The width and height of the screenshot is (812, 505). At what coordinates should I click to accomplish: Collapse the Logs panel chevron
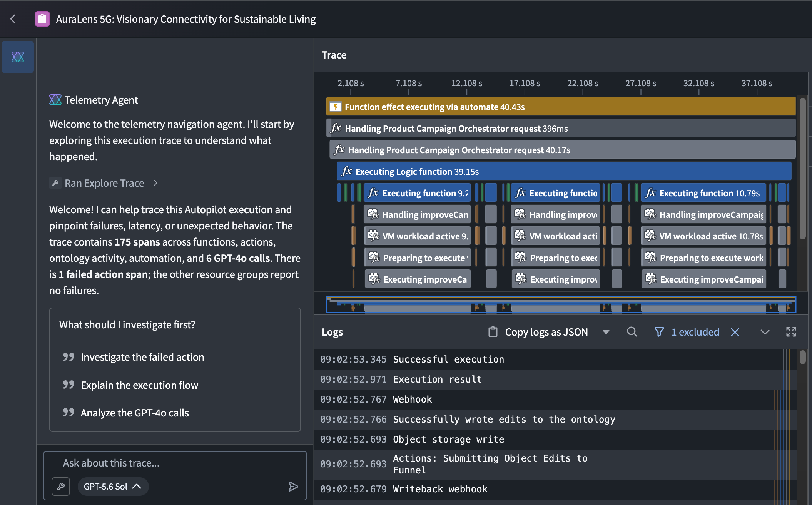765,332
